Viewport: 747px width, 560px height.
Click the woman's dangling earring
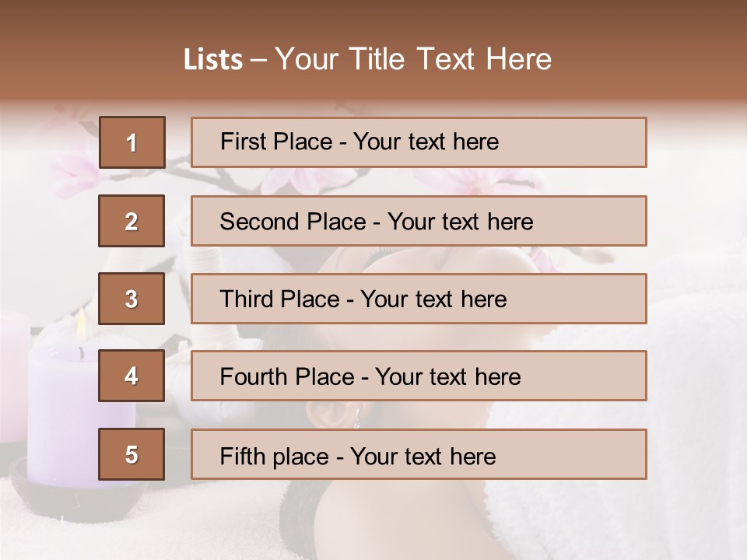[356, 420]
